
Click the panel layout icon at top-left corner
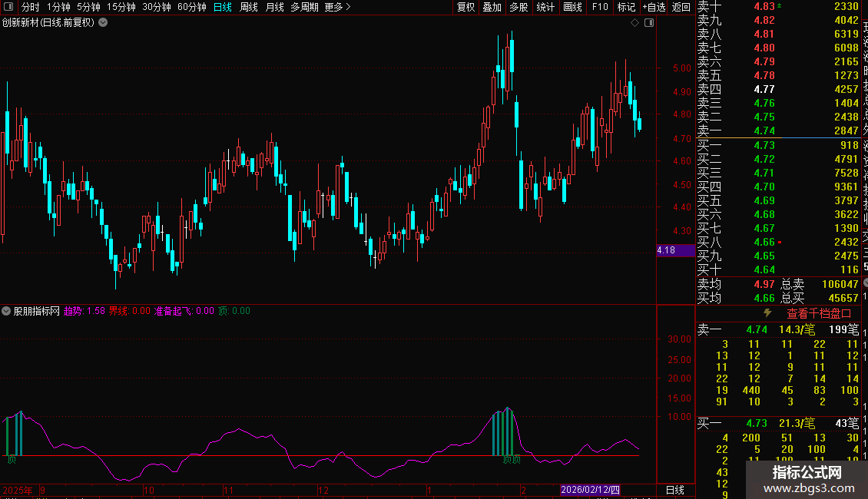click(x=8, y=7)
